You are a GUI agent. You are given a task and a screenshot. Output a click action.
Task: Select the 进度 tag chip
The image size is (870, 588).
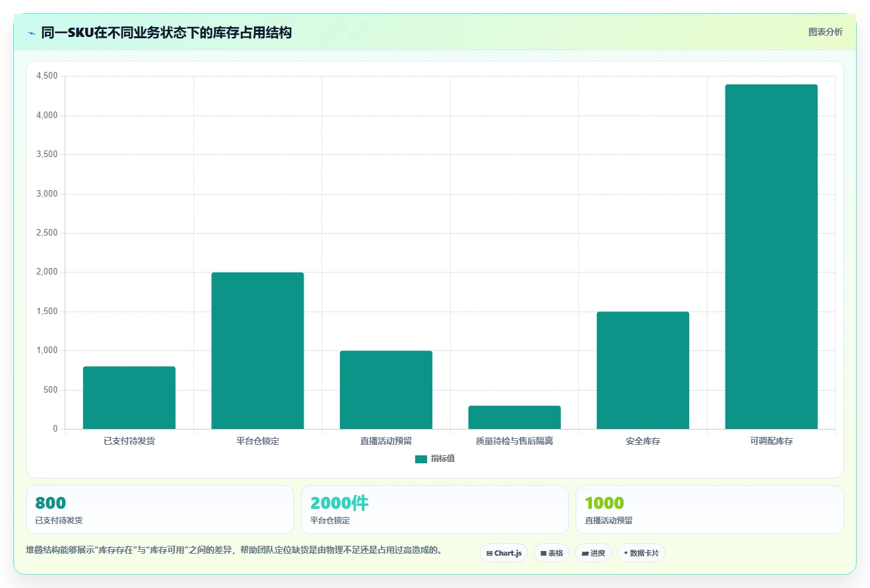click(593, 553)
